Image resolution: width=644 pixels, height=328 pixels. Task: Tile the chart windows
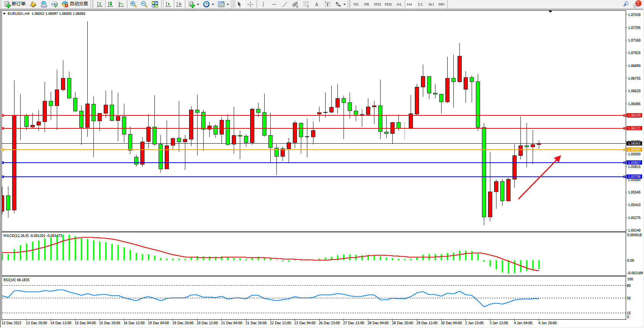pos(155,4)
